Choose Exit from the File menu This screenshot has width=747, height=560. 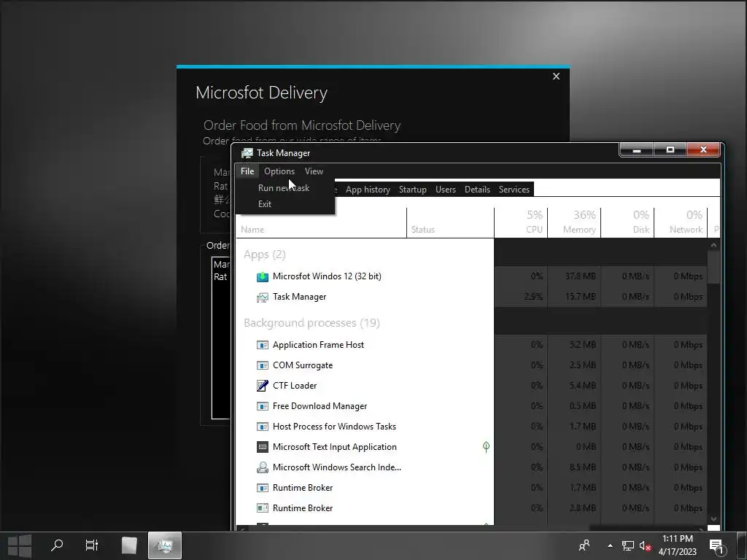(265, 204)
